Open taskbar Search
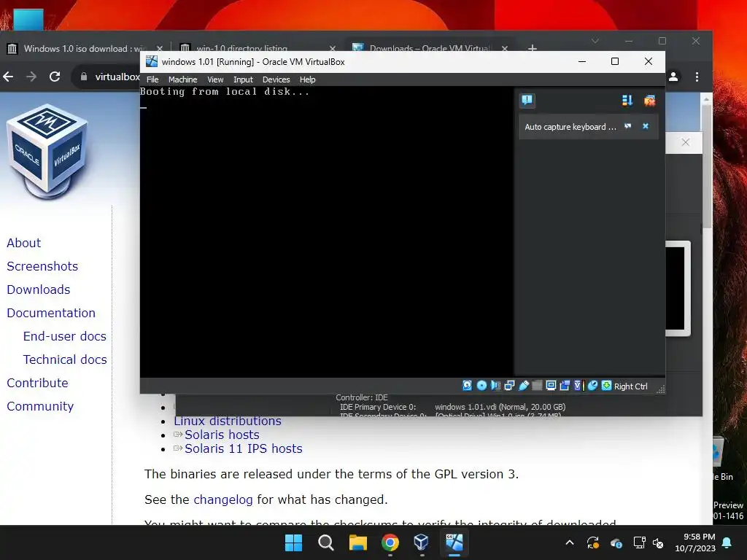 tap(326, 542)
